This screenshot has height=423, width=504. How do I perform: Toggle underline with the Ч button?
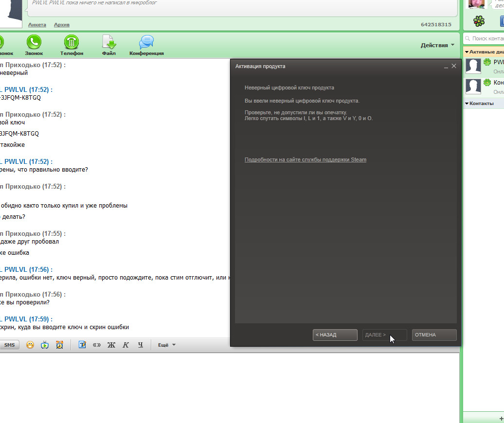pyautogui.click(x=141, y=345)
